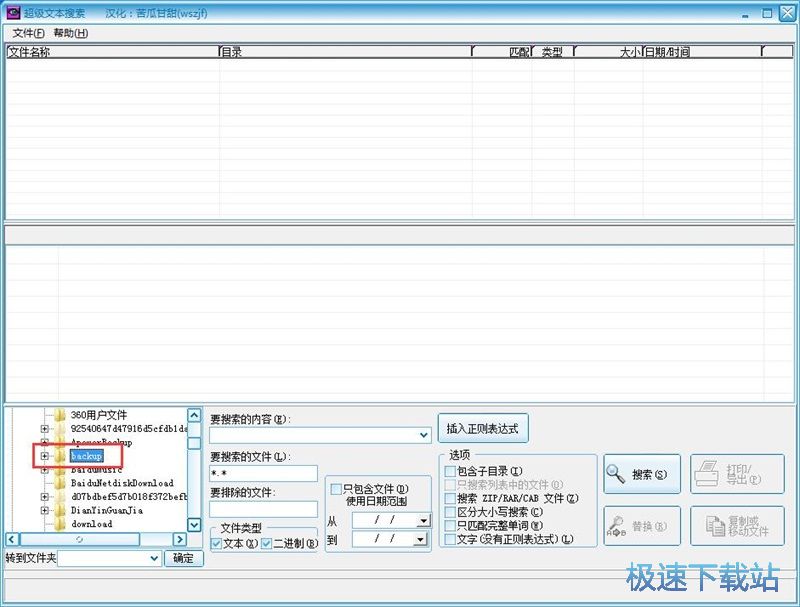
Task: Enable 包含子目录 option
Action: tap(450, 471)
